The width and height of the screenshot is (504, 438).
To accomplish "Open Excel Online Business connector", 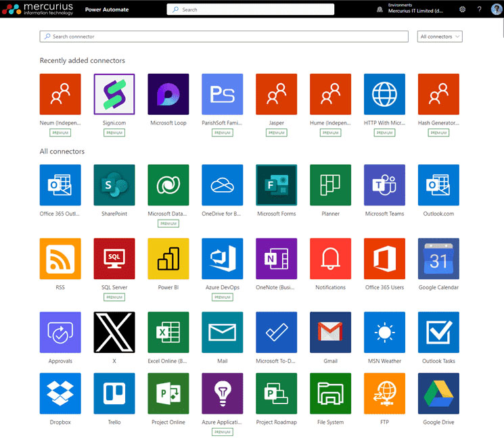I will click(168, 333).
